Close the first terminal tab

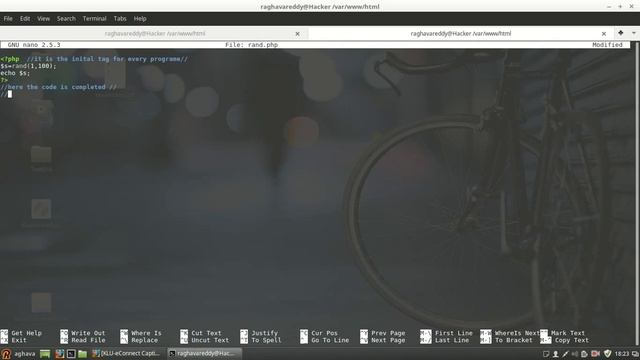pyautogui.click(x=298, y=34)
